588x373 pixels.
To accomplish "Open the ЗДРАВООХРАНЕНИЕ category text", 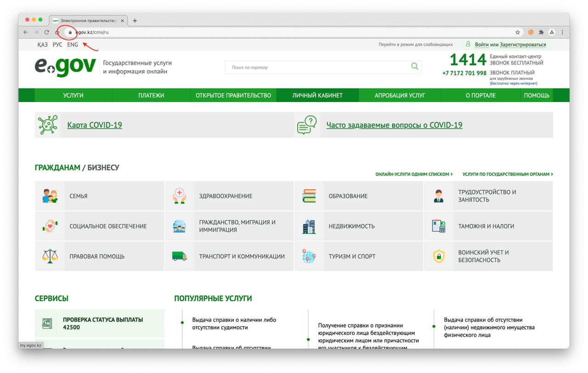I will 226,196.
